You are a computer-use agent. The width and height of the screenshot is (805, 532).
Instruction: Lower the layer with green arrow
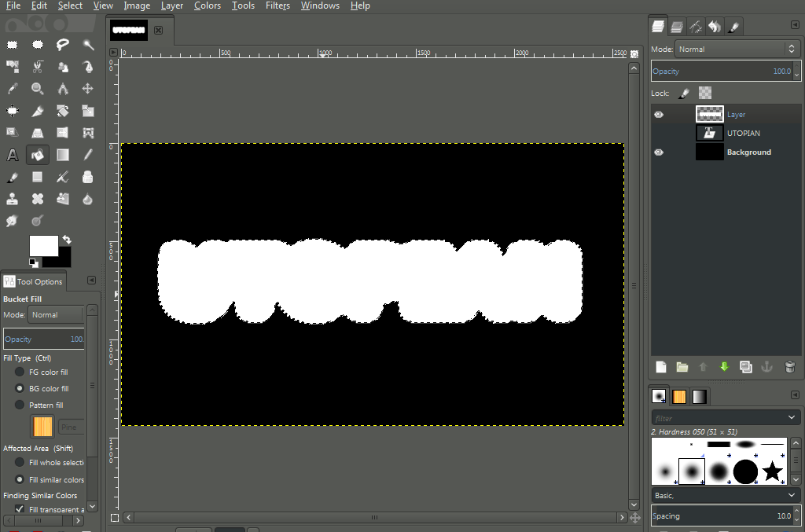(x=724, y=367)
